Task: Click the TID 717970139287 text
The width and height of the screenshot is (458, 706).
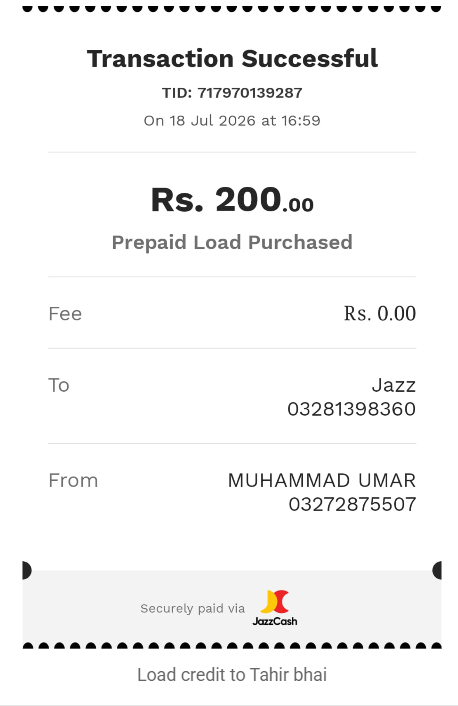Action: pyautogui.click(x=232, y=93)
